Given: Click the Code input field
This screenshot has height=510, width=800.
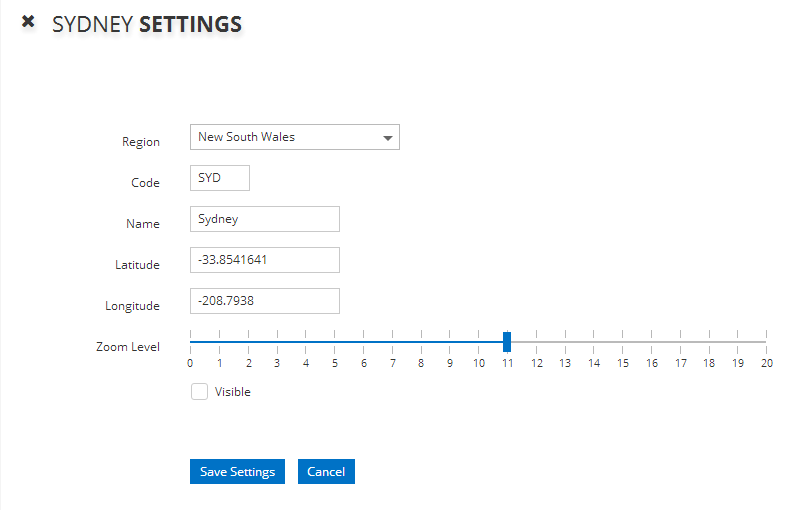Looking at the screenshot, I should (219, 178).
